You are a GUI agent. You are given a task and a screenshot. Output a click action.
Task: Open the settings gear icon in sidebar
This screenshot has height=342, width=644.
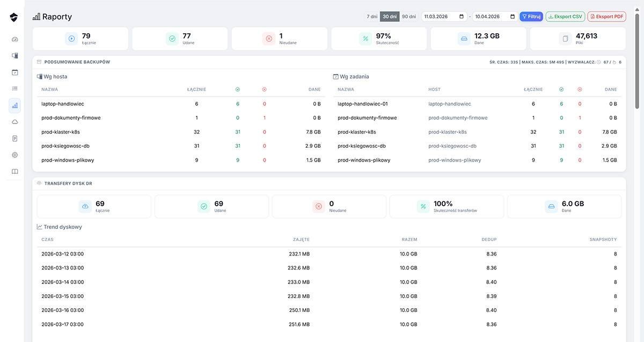point(14,155)
